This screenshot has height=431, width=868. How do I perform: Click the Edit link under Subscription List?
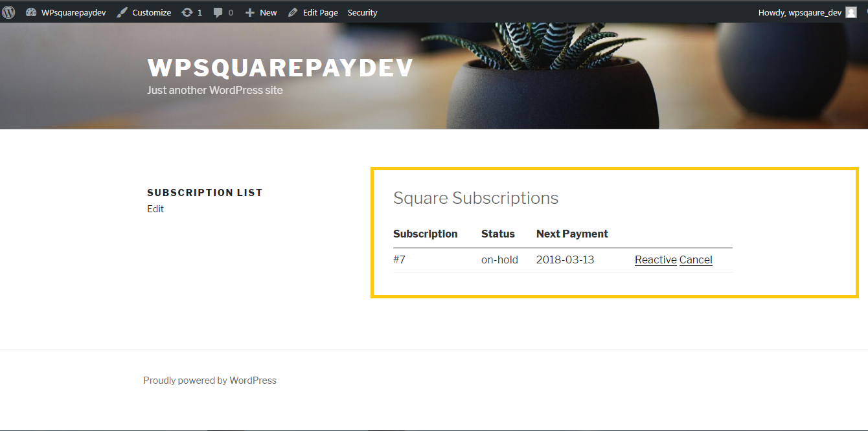[155, 209]
